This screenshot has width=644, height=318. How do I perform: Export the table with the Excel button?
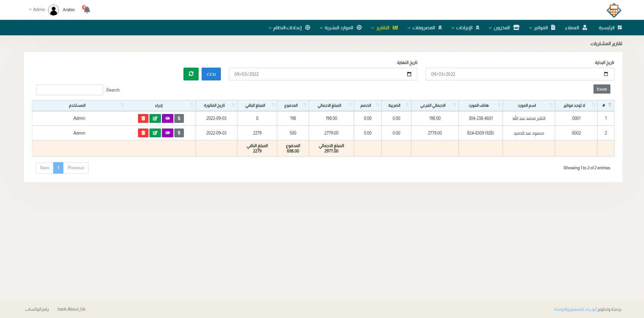pos(602,89)
